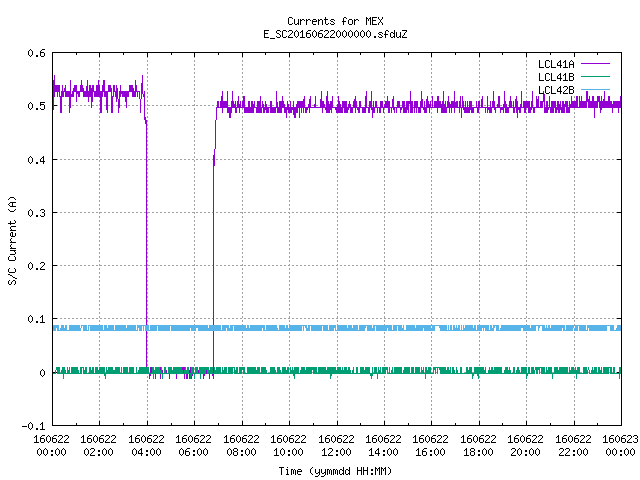Click the '160622 16:00' x-axis tick label

click(431, 446)
